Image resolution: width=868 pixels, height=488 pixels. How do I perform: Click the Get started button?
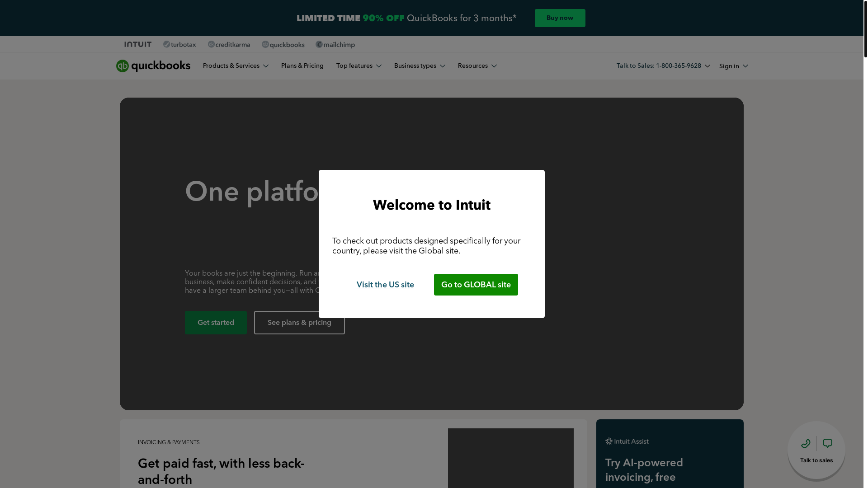(216, 323)
